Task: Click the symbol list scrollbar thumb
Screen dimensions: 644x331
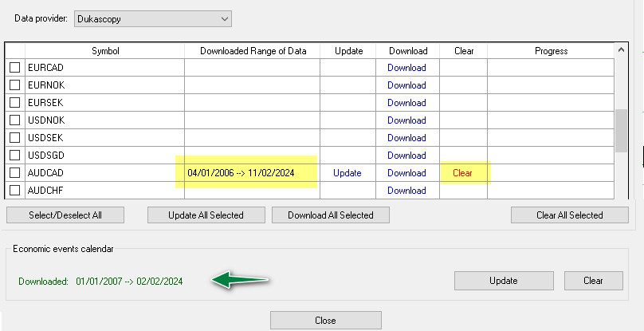Action: coord(621,130)
